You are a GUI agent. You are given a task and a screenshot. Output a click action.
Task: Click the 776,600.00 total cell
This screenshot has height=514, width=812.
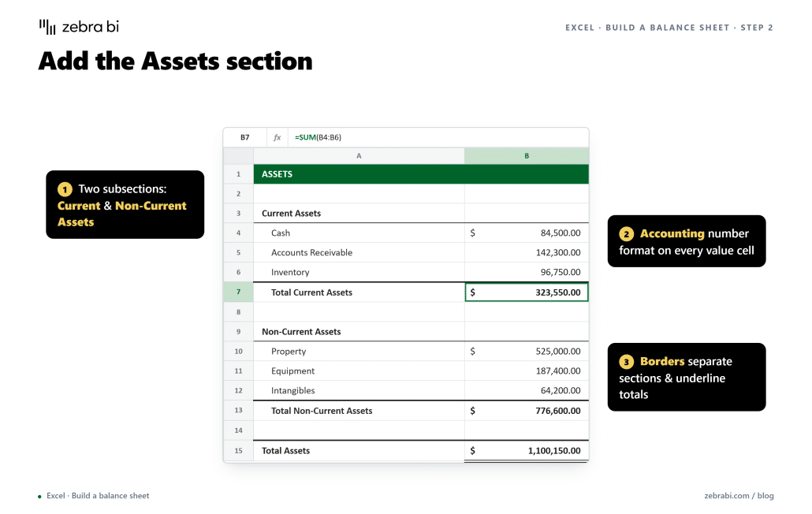pos(527,411)
